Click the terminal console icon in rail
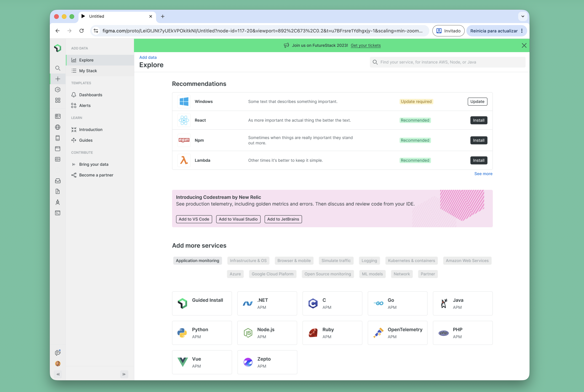The image size is (584, 392). coord(57,213)
